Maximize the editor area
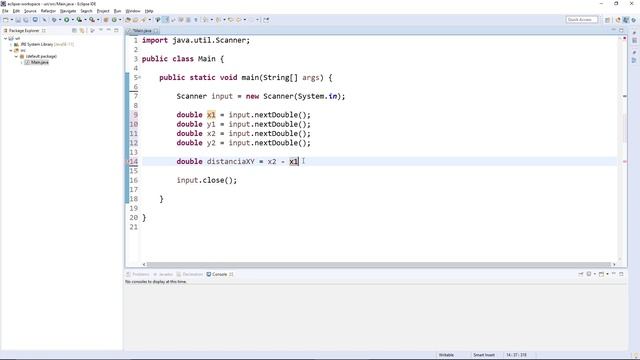Image resolution: width=640 pixels, height=360 pixels. [x=621, y=30]
